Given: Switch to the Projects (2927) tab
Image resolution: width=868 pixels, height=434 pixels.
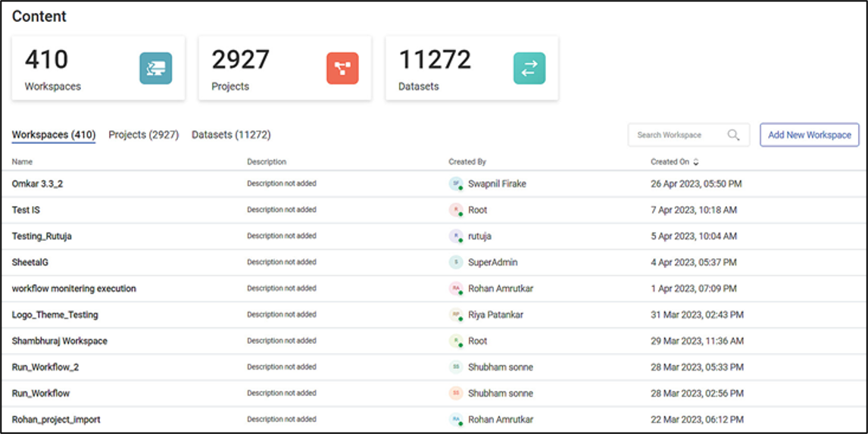Looking at the screenshot, I should coord(143,135).
